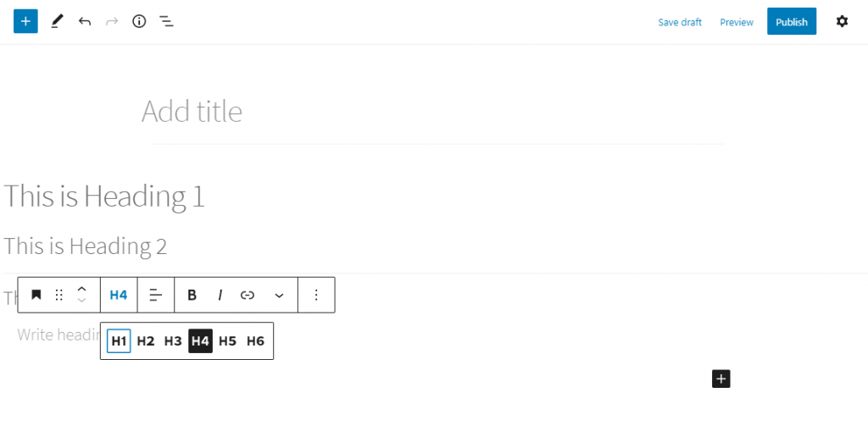This screenshot has height=437, width=868.
Task: Click the Publish button
Action: (791, 22)
